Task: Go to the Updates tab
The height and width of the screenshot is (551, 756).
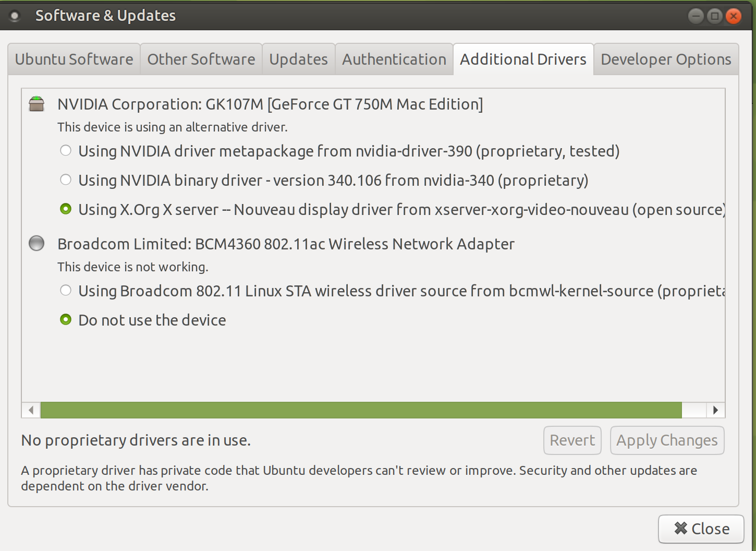Action: (298, 59)
